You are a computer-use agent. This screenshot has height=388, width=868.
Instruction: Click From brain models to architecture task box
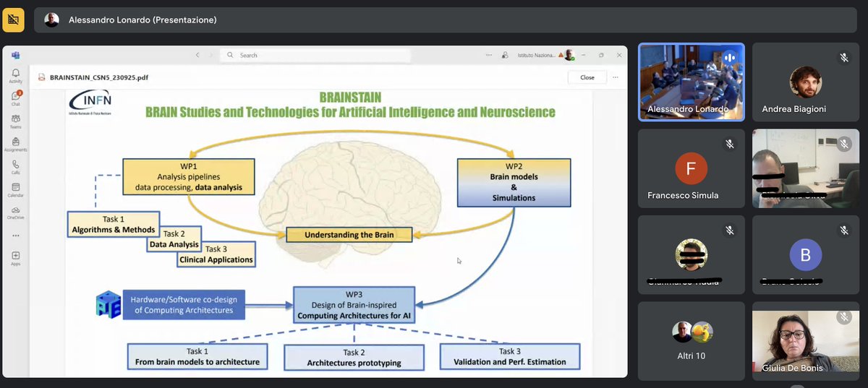click(197, 357)
